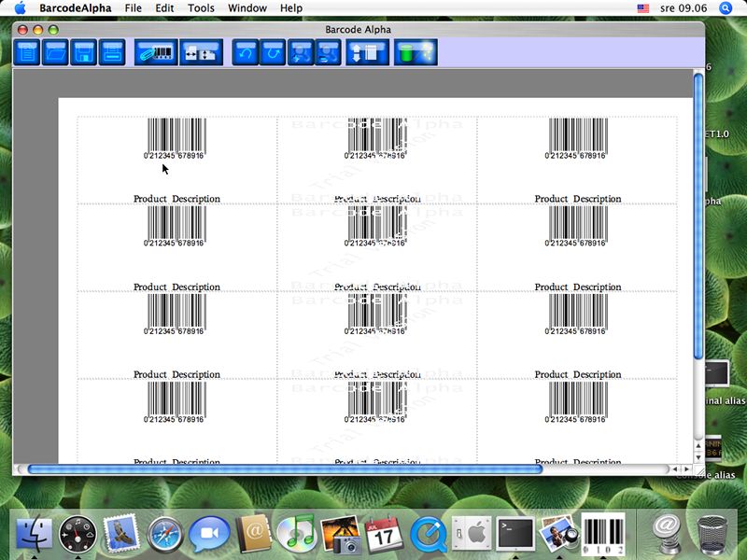Screen dimensions: 747x560
Task: Redo the action using the toolbar
Action: (x=273, y=52)
